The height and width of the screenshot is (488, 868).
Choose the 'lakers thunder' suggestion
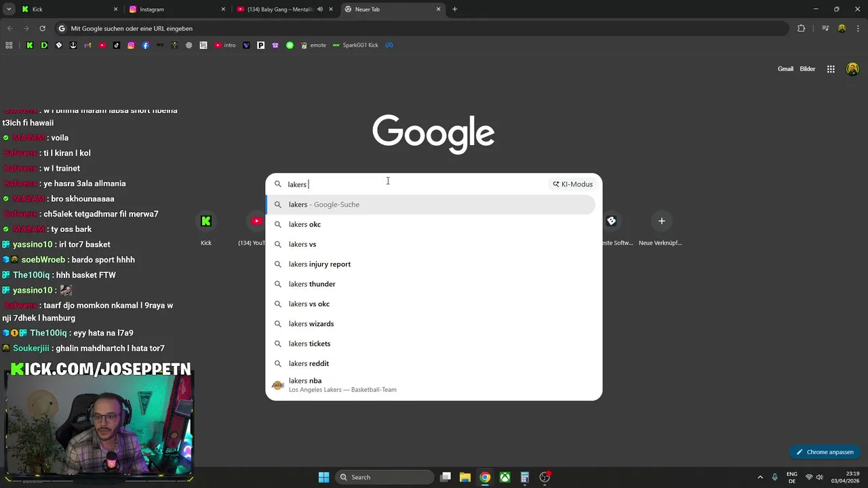pos(431,284)
